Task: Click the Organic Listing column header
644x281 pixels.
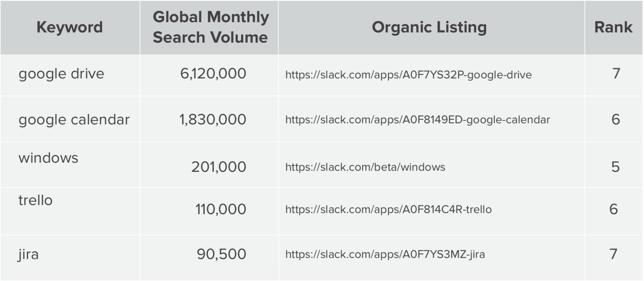Action: click(429, 27)
